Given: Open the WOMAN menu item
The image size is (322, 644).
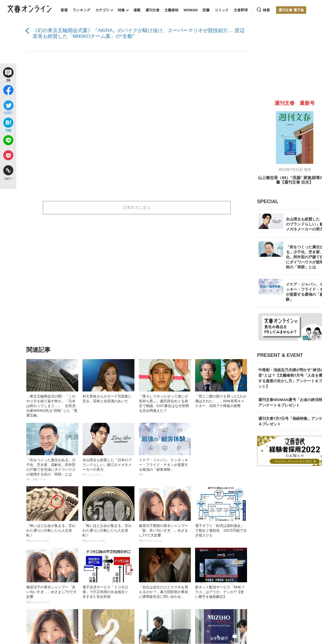Looking at the screenshot, I should tap(191, 10).
